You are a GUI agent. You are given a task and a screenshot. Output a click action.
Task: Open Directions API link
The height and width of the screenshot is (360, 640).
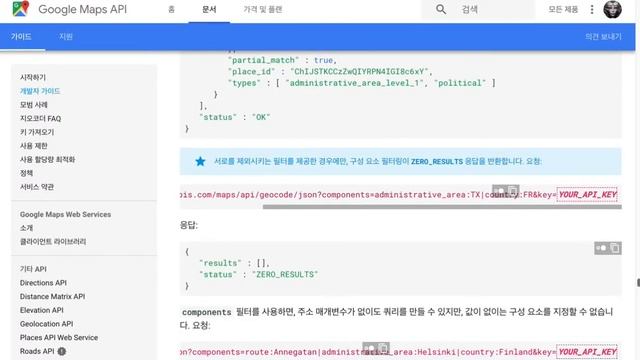(x=43, y=282)
